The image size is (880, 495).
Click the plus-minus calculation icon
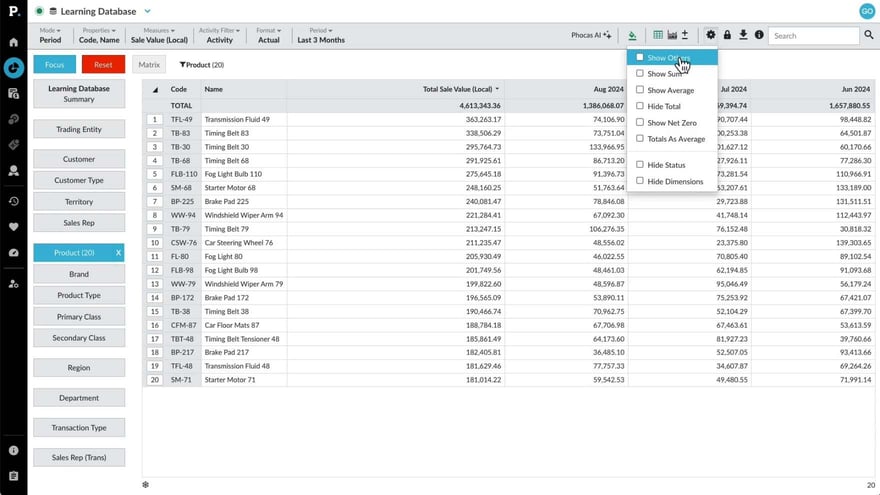point(685,35)
